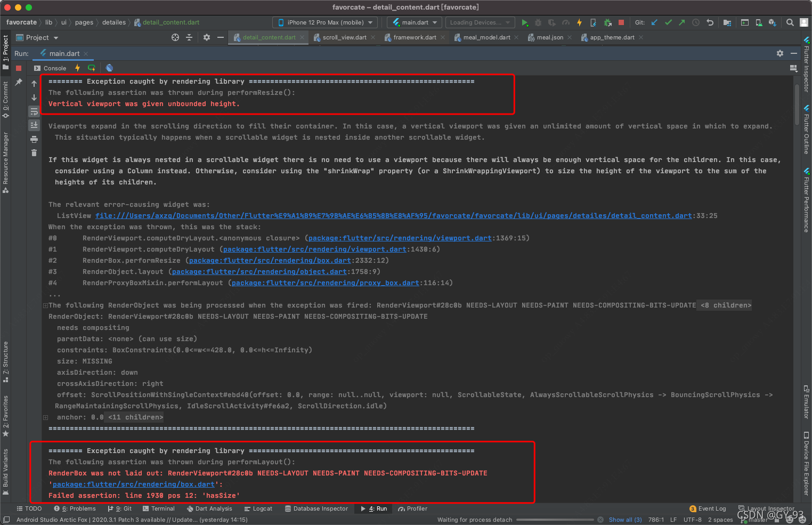Click the Console hot reload lightning icon
The width and height of the screenshot is (812, 525).
(78, 68)
